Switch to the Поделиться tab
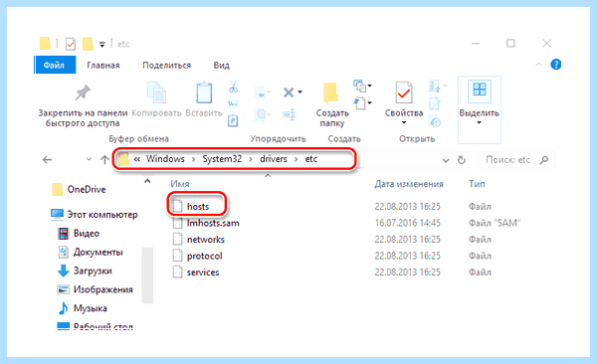597x364 pixels. 166,65
